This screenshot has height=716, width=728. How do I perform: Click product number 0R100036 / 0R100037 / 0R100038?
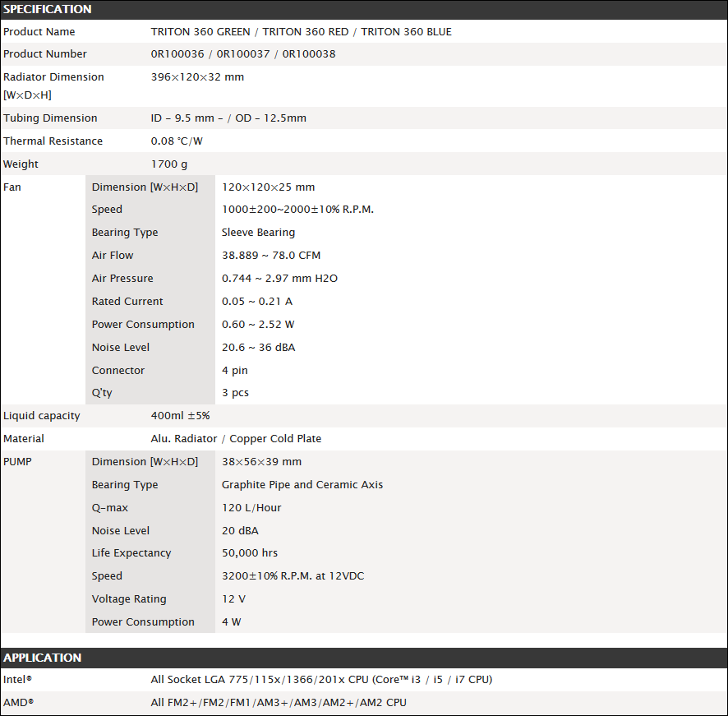[243, 54]
